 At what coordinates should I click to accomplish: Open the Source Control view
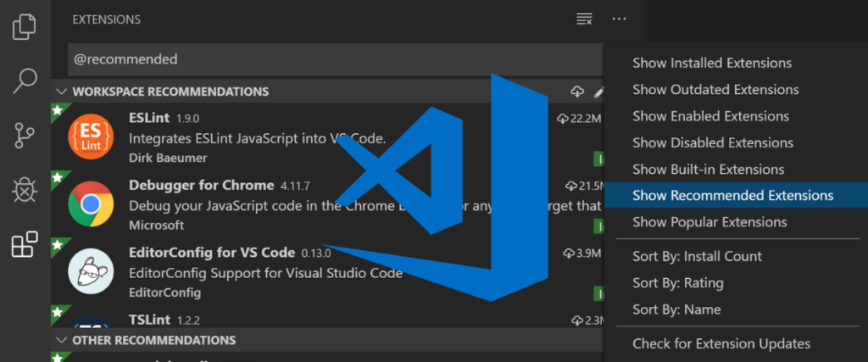(25, 136)
